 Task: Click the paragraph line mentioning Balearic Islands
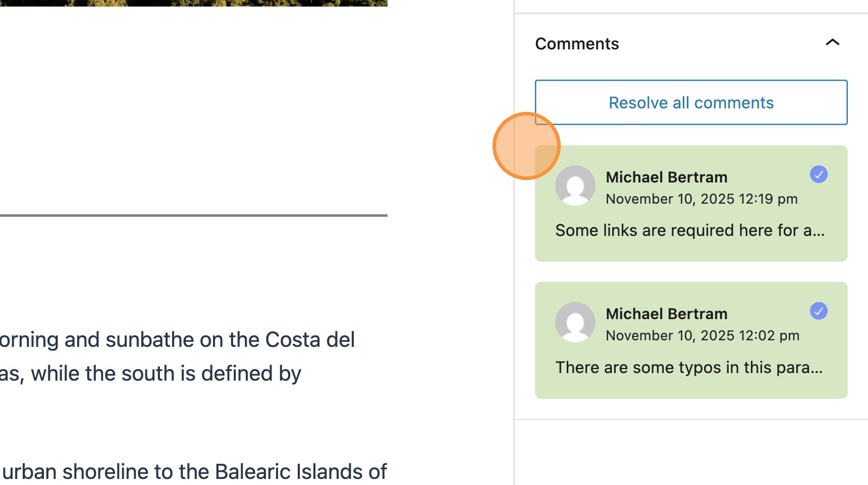point(194,472)
